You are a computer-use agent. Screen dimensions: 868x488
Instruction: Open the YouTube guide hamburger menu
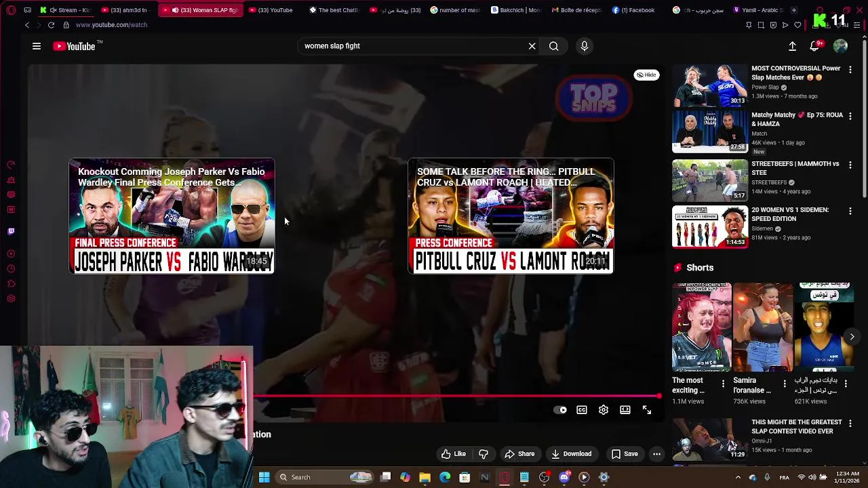(x=37, y=46)
